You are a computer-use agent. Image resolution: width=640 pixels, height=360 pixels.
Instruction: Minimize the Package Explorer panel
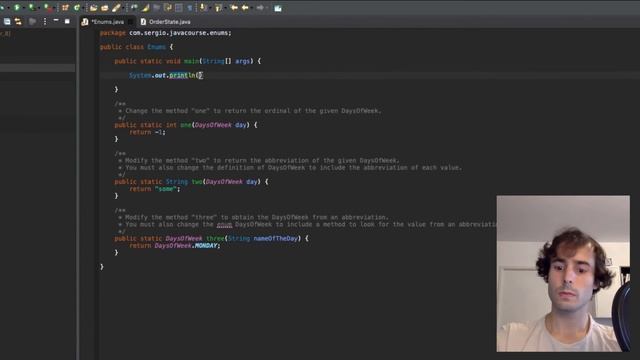click(56, 20)
